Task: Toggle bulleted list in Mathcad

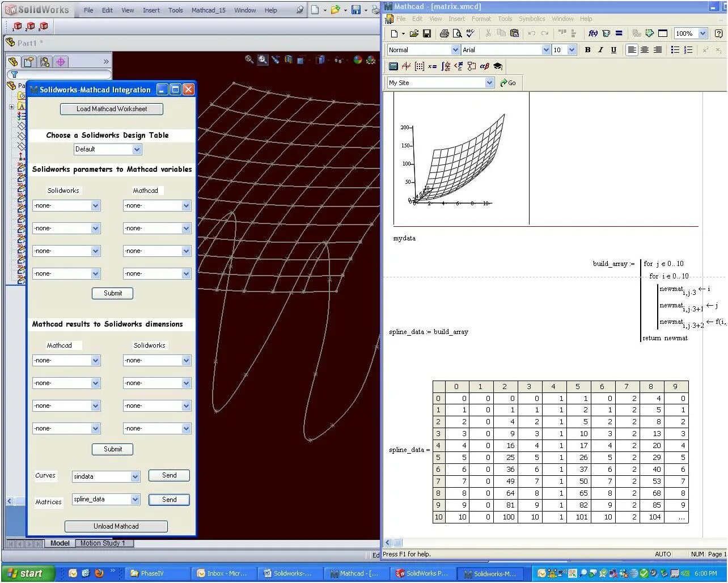Action: point(675,50)
